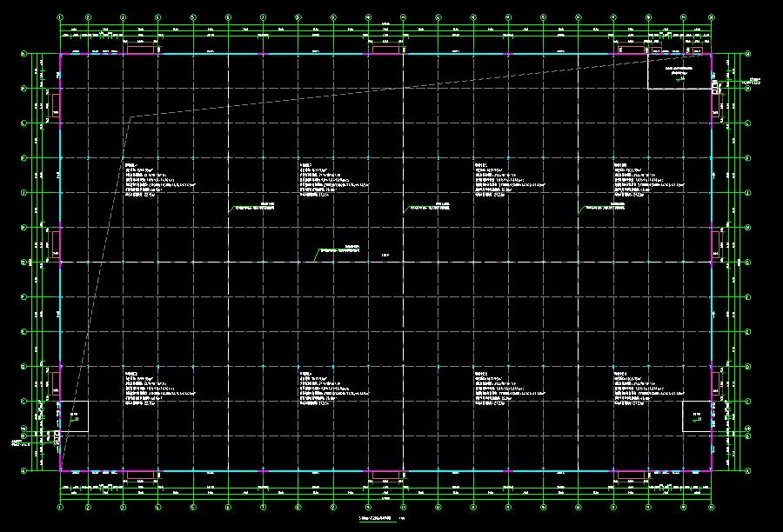
Task: Click the top-left corner of the cyan outline
Action: pyautogui.click(x=60, y=55)
